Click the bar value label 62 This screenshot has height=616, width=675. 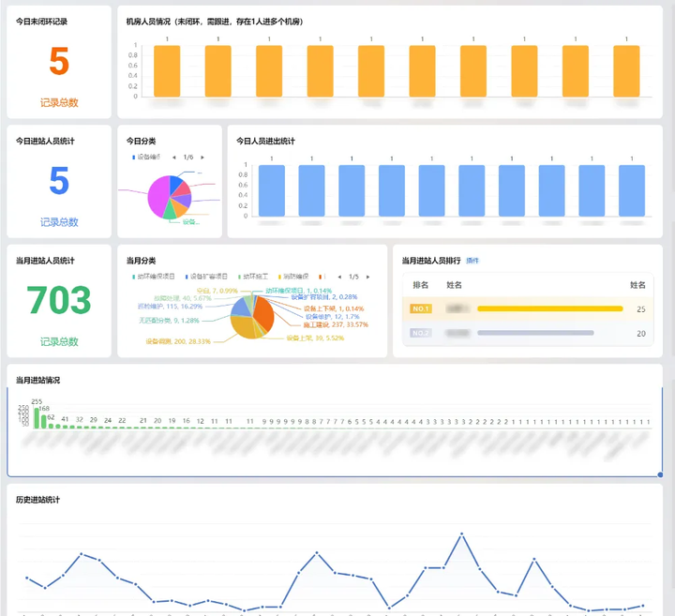[51, 417]
